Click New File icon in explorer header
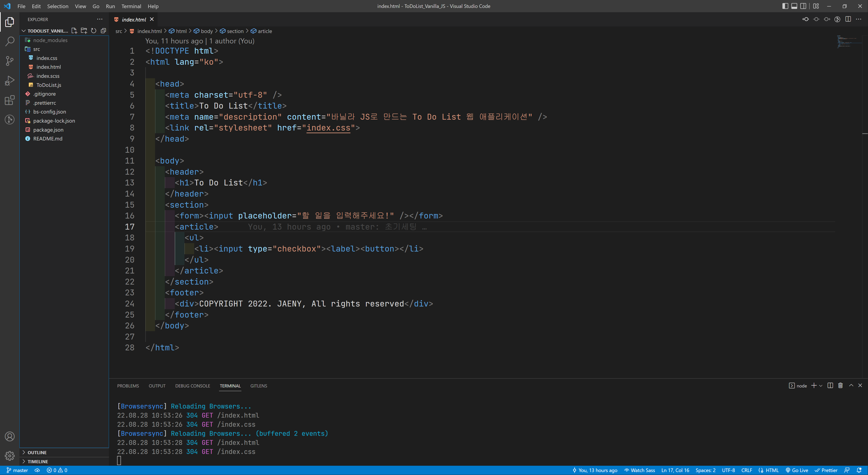868x475 pixels. (74, 31)
